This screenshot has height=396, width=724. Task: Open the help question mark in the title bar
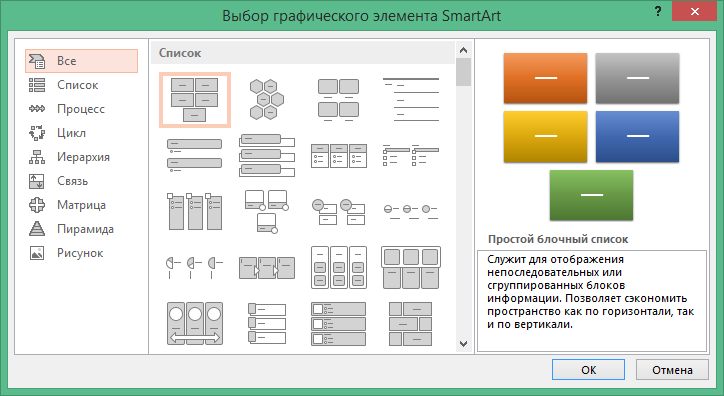click(658, 12)
